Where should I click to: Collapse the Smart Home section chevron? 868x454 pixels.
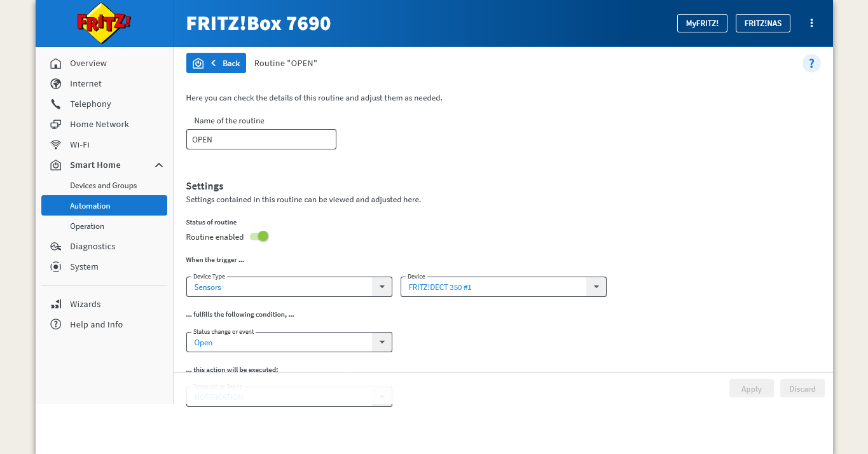coord(159,165)
